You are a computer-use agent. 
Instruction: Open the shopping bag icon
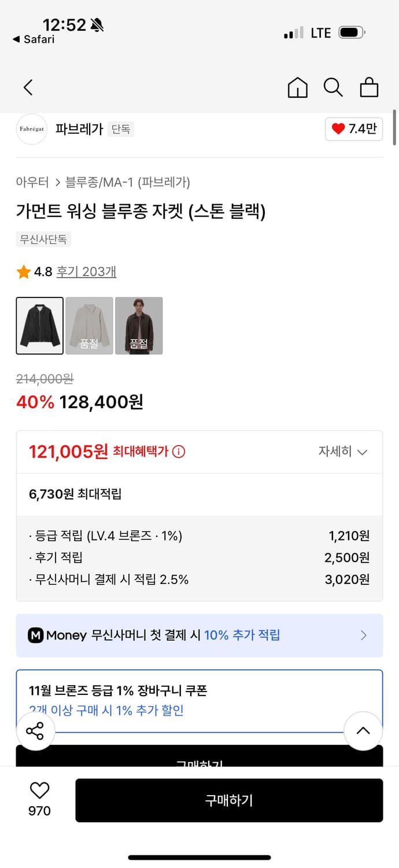(x=369, y=87)
